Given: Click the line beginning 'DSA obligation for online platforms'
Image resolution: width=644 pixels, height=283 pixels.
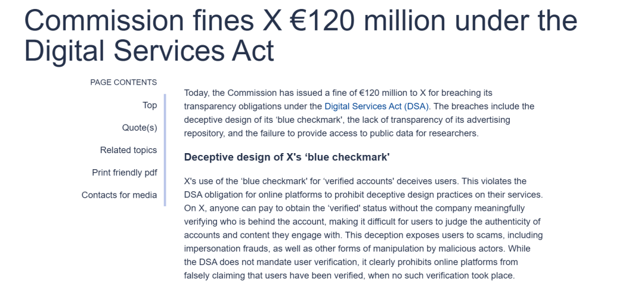Looking at the screenshot, I should [362, 195].
